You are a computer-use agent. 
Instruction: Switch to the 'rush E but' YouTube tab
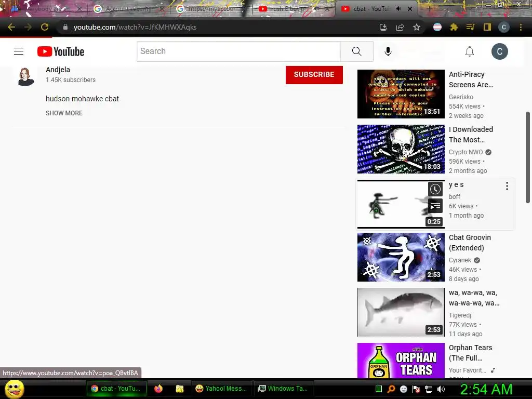[294, 9]
